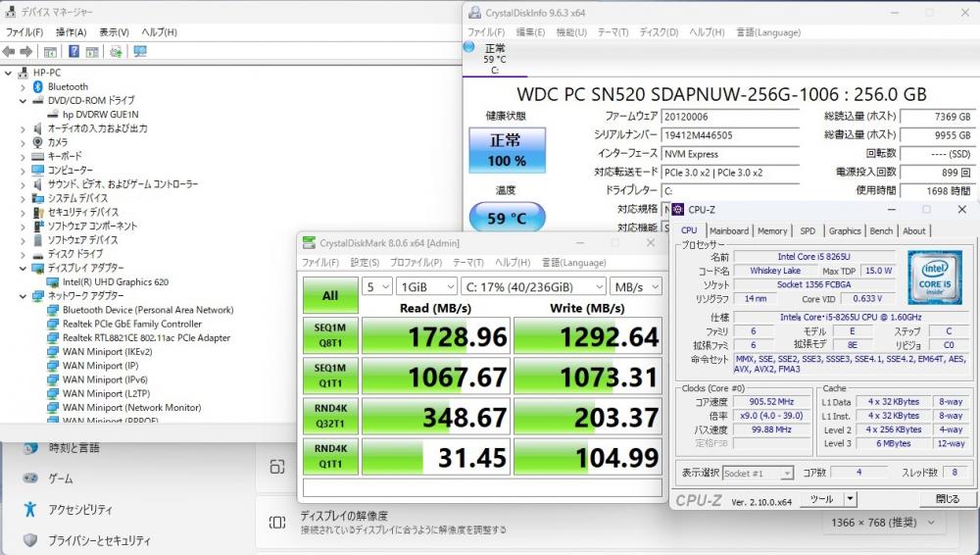
Task: Click the privacy shield icon in Settings sidebar
Action: click(29, 540)
